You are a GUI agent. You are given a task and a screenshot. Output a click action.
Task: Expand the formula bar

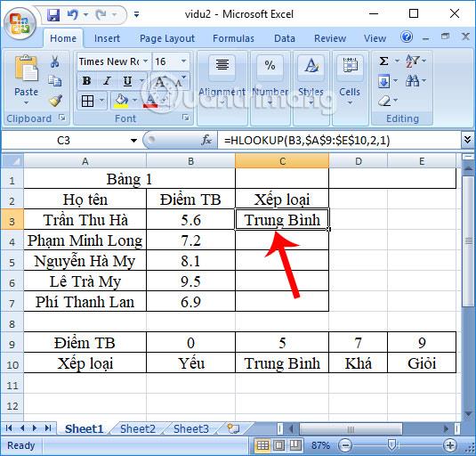[468, 140]
